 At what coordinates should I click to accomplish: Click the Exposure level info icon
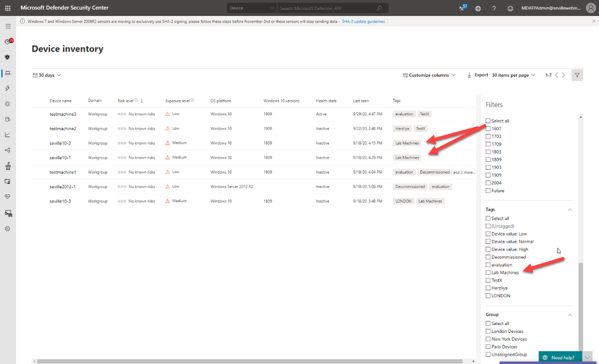click(x=192, y=100)
